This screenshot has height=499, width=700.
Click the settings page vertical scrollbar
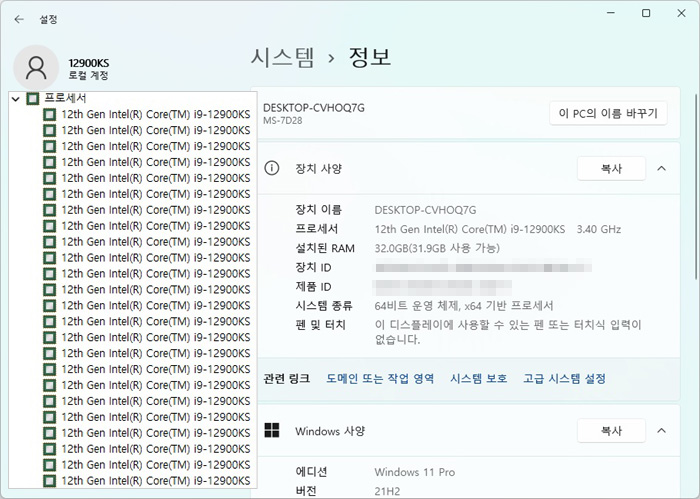tap(696, 187)
